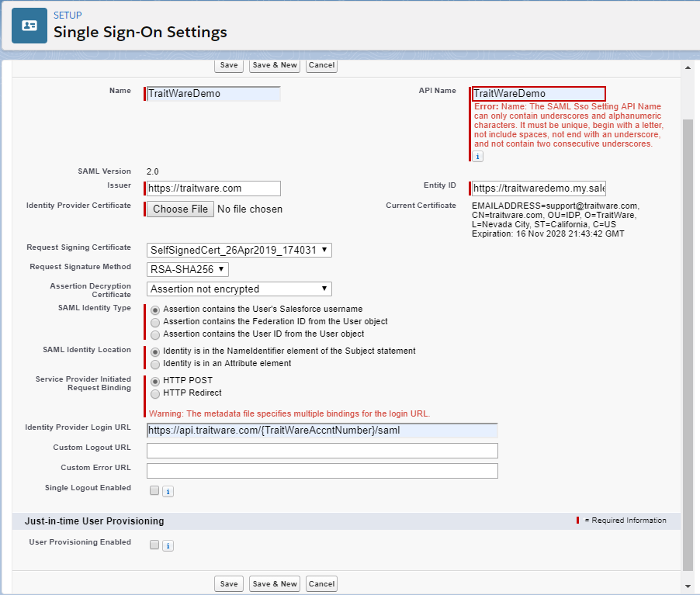Click the vertical scrollbar thumb
The width and height of the screenshot is (700, 595).
[688, 344]
